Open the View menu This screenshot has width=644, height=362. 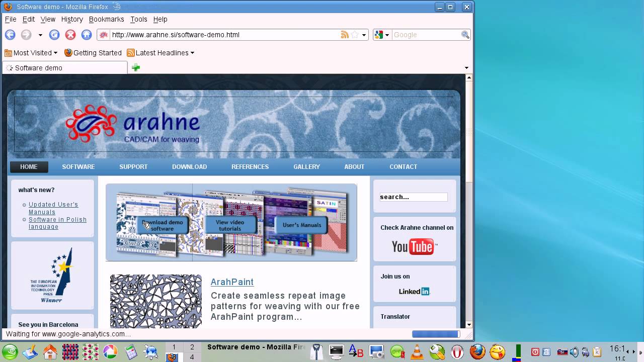pyautogui.click(x=48, y=19)
